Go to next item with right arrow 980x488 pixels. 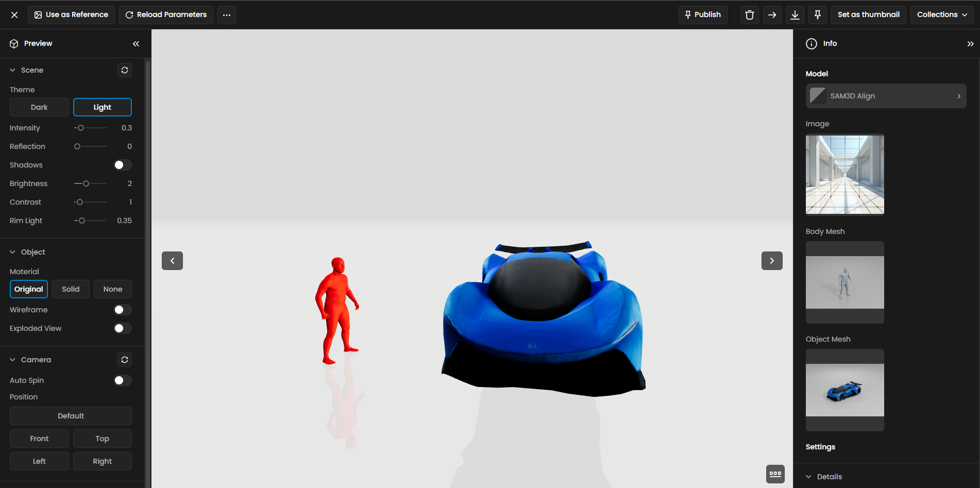coord(771,261)
